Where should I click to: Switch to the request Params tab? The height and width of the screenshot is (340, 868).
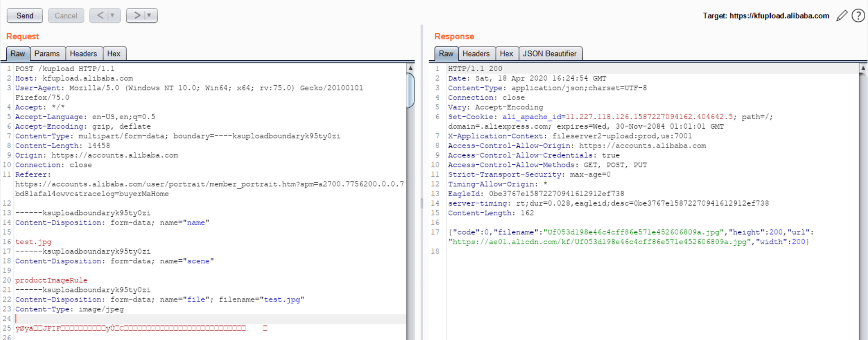coord(47,53)
